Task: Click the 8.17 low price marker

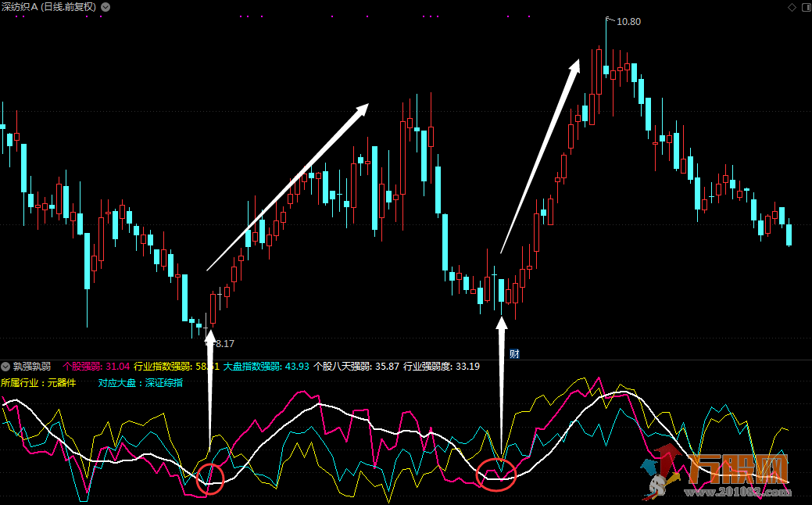Action: point(224,343)
